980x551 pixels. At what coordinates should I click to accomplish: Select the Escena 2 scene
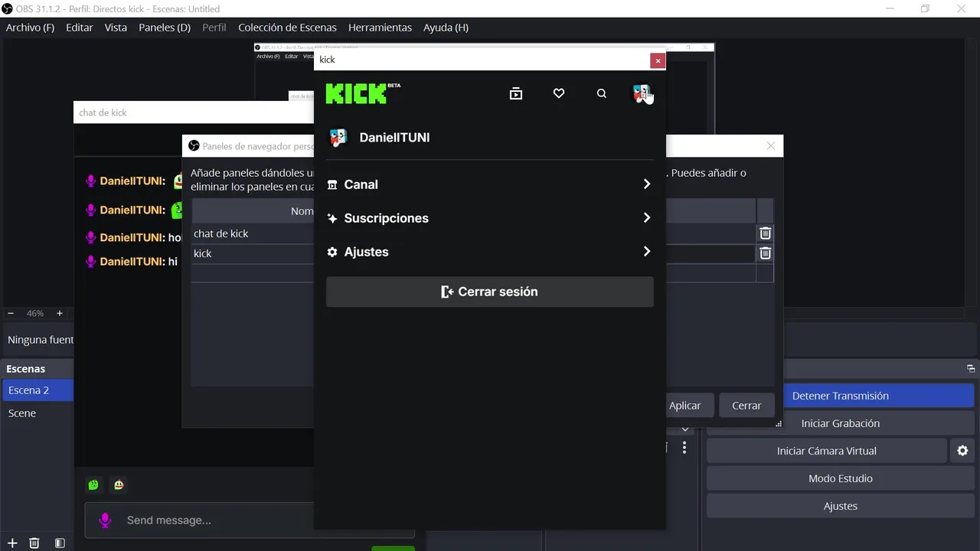tap(38, 390)
